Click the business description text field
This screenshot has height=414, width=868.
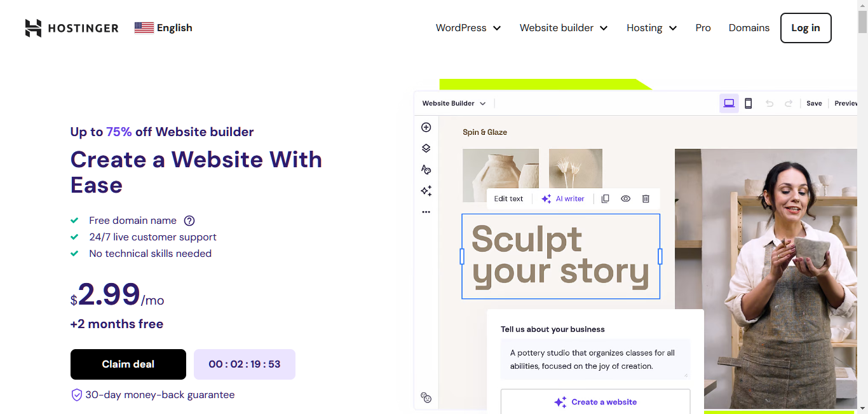click(595, 359)
